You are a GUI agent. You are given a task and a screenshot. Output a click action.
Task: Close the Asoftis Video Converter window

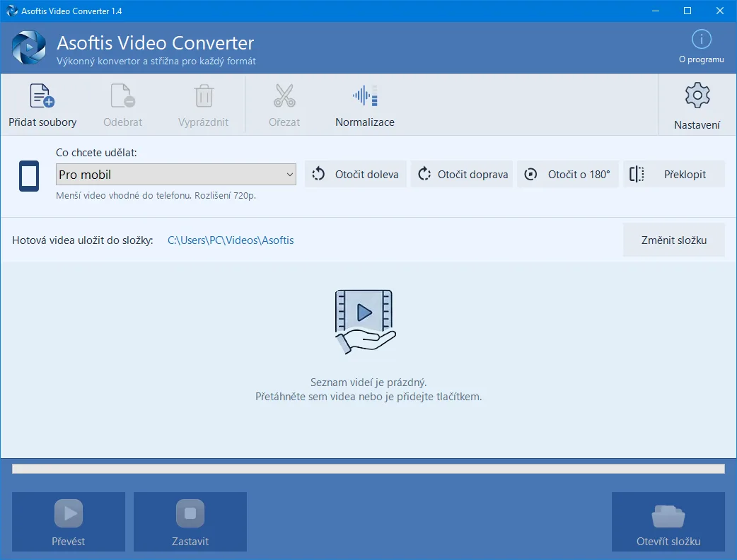(x=719, y=11)
